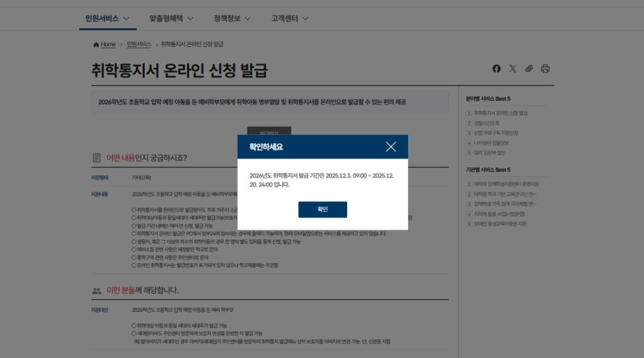This screenshot has height=358, width=644.
Task: Click the gray summary box starting with 2026학년도 초등학교 입학
Action: (x=269, y=102)
